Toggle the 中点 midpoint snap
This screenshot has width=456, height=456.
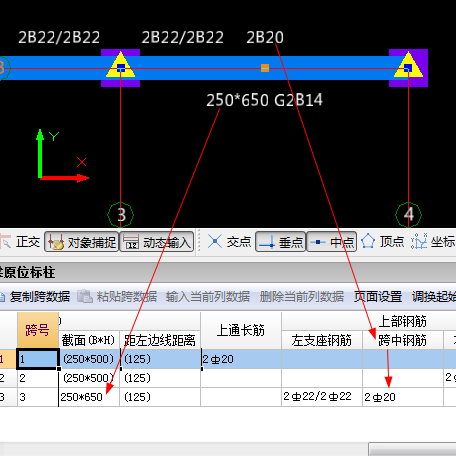point(332,242)
